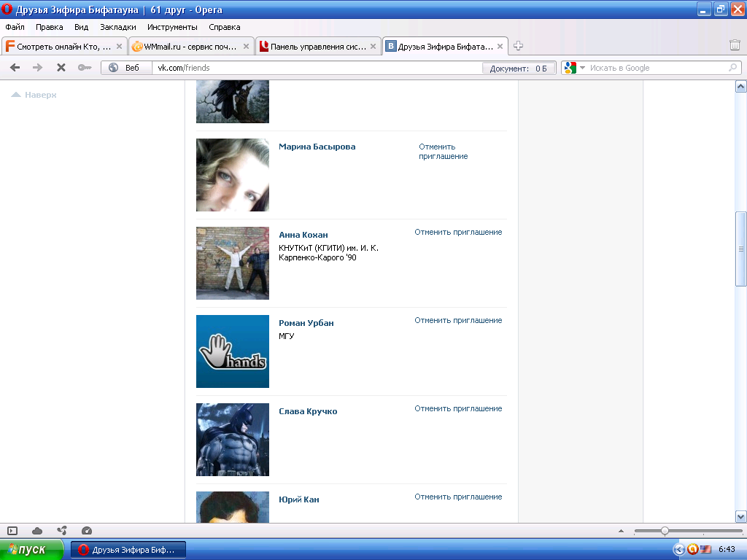
Task: Cancel invitation for Слава Кручко
Action: point(458,408)
